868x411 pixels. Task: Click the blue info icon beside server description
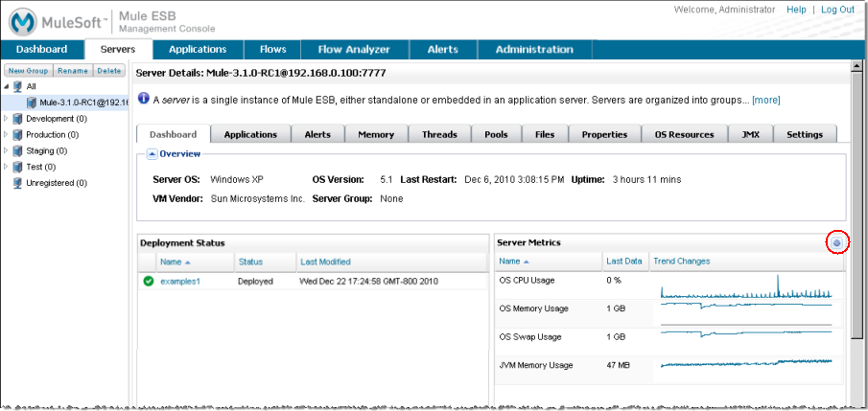[x=143, y=99]
